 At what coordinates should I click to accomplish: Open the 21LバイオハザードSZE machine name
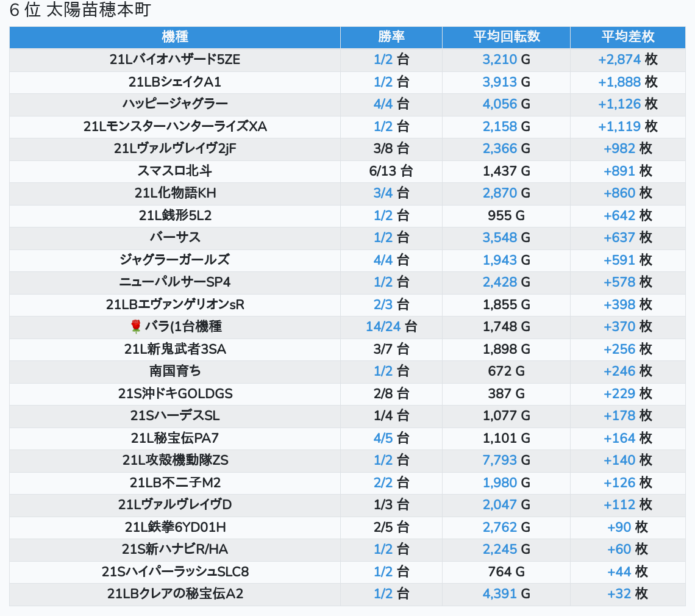(x=175, y=60)
